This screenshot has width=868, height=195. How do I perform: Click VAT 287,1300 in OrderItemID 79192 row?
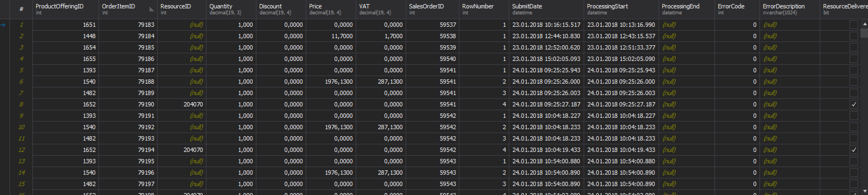[x=381, y=127]
